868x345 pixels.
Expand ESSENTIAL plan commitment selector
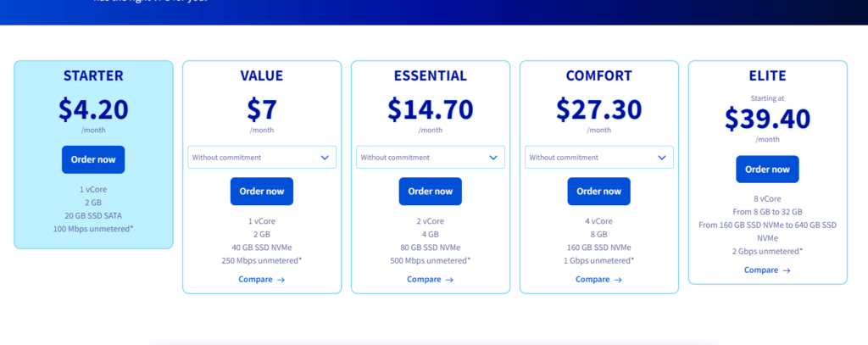click(x=430, y=158)
